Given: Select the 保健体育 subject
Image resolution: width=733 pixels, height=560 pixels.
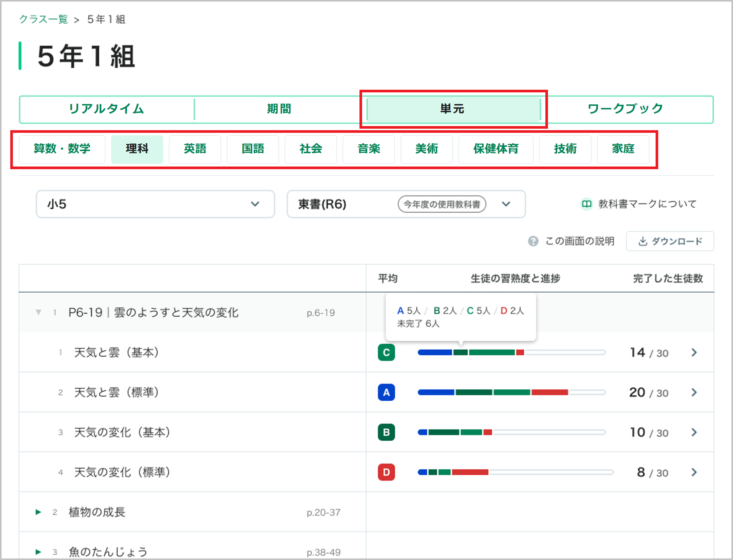Looking at the screenshot, I should 496,149.
